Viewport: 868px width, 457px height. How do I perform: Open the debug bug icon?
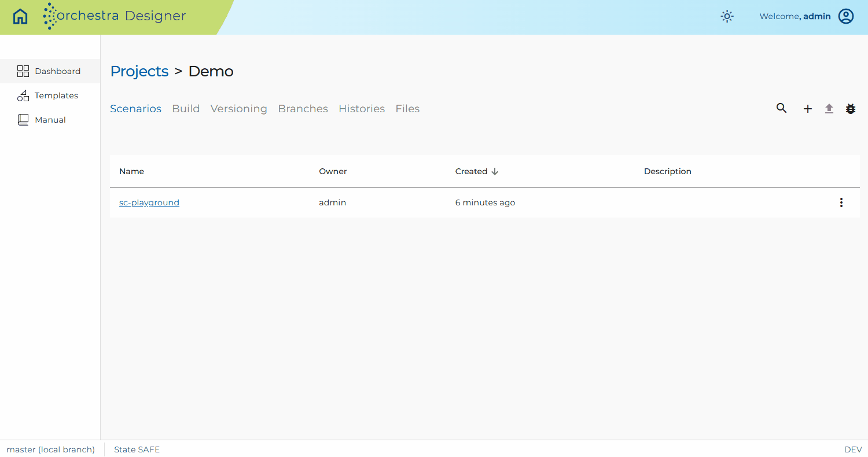click(850, 109)
